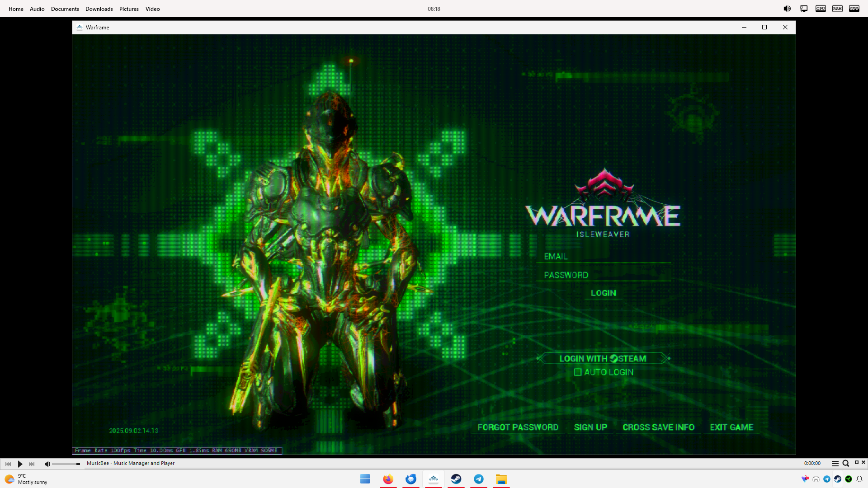
Task: Open the Pictures menu in top bar
Action: pos(129,9)
